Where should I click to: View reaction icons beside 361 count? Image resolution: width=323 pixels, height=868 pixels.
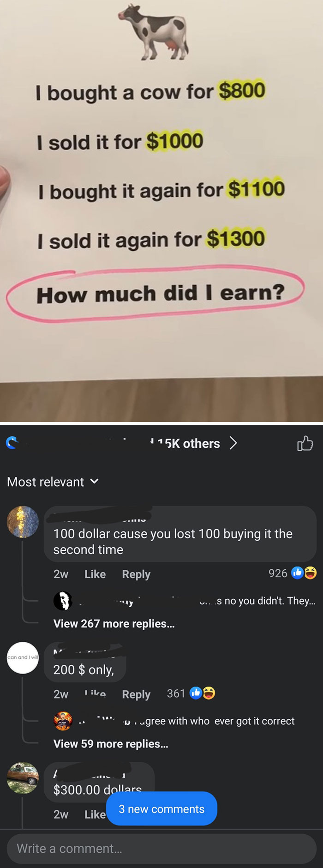[x=203, y=693]
